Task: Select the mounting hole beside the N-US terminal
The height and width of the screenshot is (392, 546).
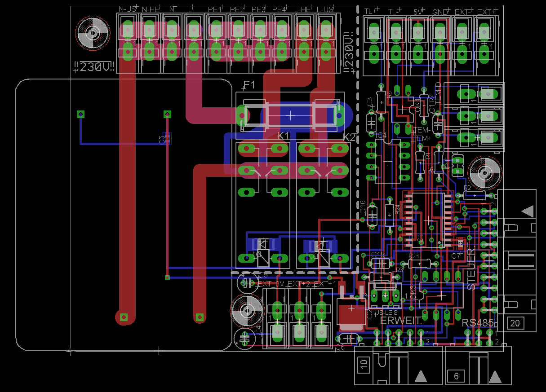Action: 93,33
